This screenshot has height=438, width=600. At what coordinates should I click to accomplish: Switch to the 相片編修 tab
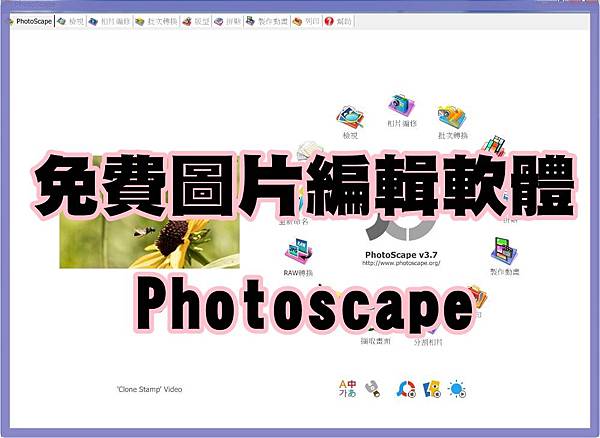[109, 21]
